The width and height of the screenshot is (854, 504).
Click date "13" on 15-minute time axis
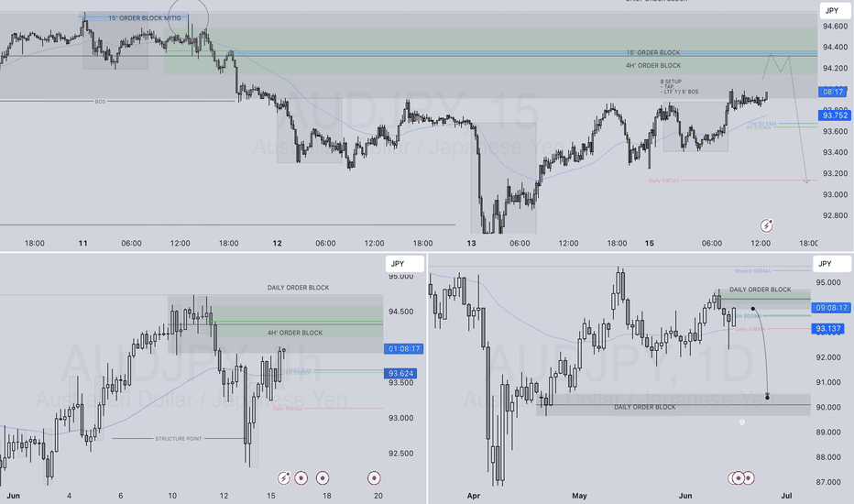[x=471, y=243]
